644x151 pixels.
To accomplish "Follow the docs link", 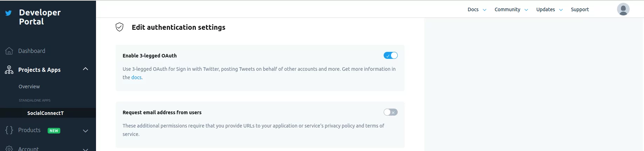I will click(136, 77).
